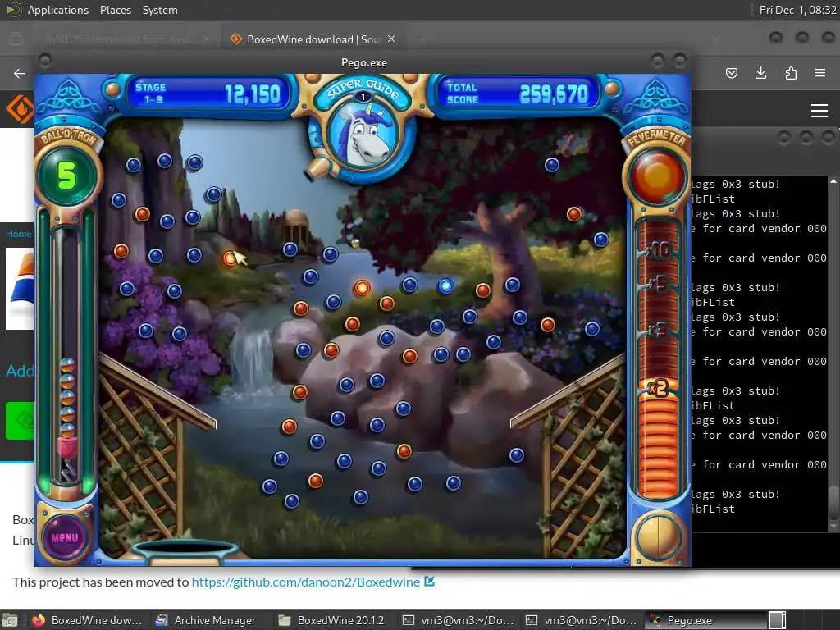The height and width of the screenshot is (630, 840).
Task: Open the System menu
Action: [x=160, y=10]
